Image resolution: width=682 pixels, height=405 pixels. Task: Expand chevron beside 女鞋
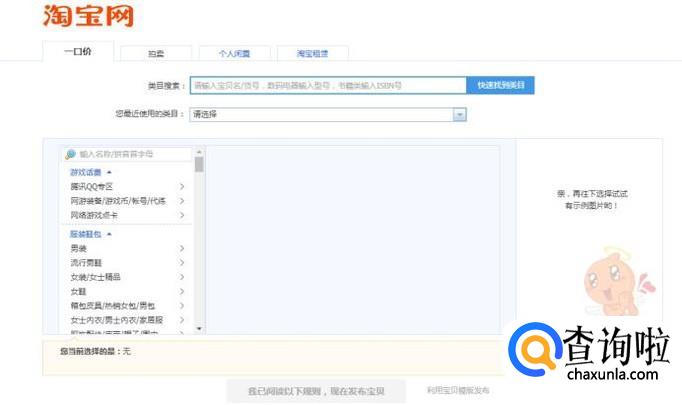182,291
